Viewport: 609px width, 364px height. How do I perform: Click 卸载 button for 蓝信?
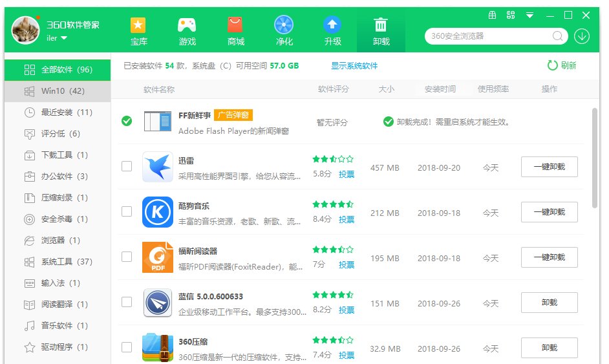pyautogui.click(x=549, y=303)
